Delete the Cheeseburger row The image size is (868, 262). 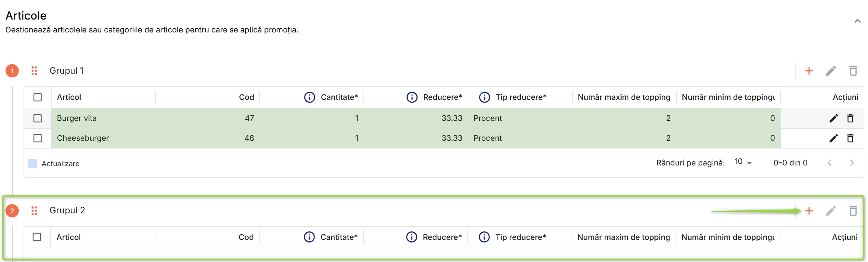pos(850,138)
